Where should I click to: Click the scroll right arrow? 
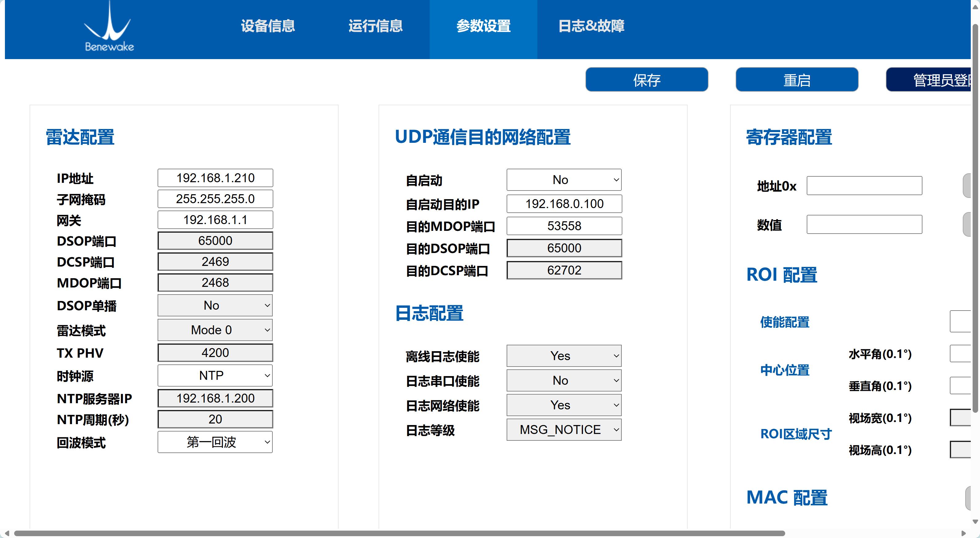click(964, 533)
